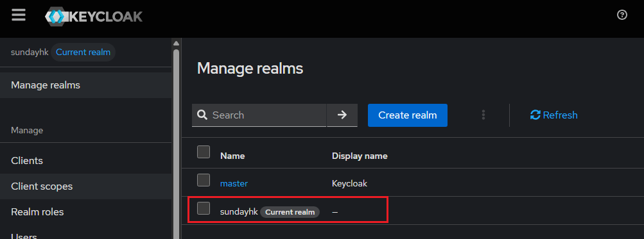Click the sidebar scrollbar thumb
The height and width of the screenshot is (239, 644).
point(176,144)
